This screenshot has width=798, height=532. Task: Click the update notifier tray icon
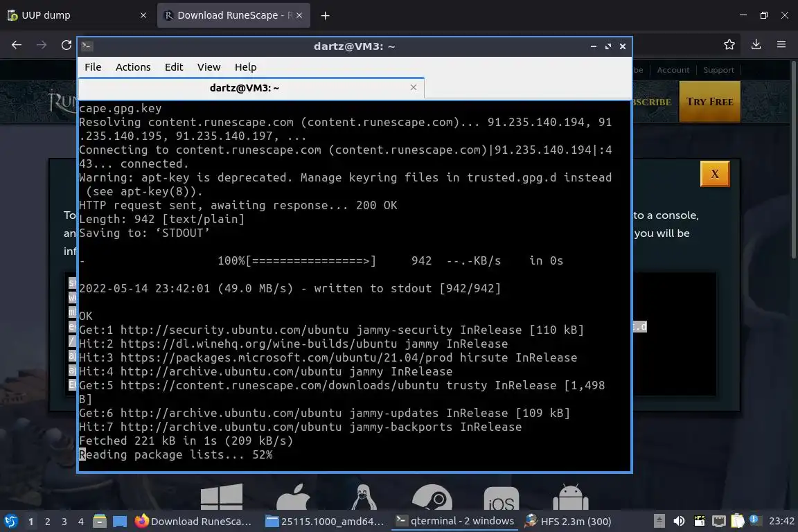click(x=754, y=520)
